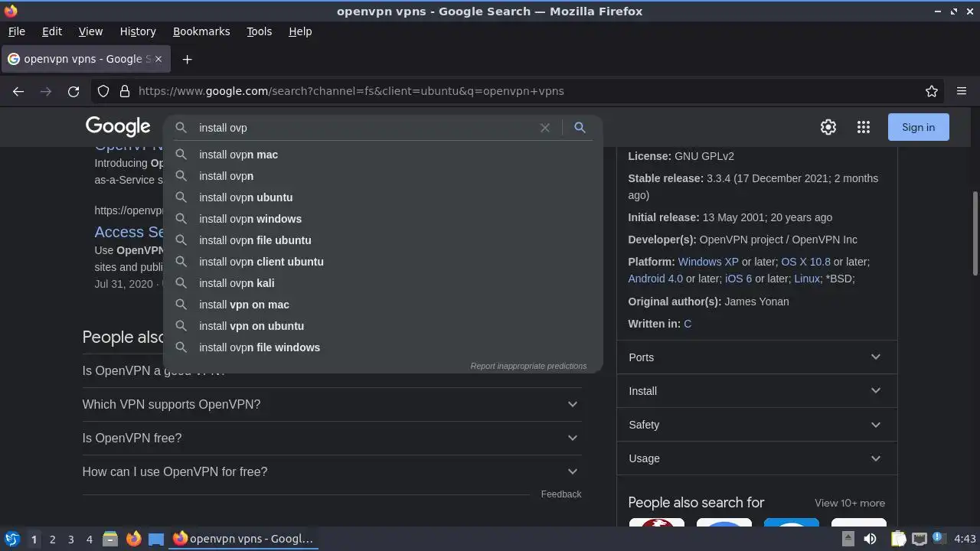The image size is (980, 551).
Task: Switch to workspace 2 in the taskbar
Action: [52, 540]
